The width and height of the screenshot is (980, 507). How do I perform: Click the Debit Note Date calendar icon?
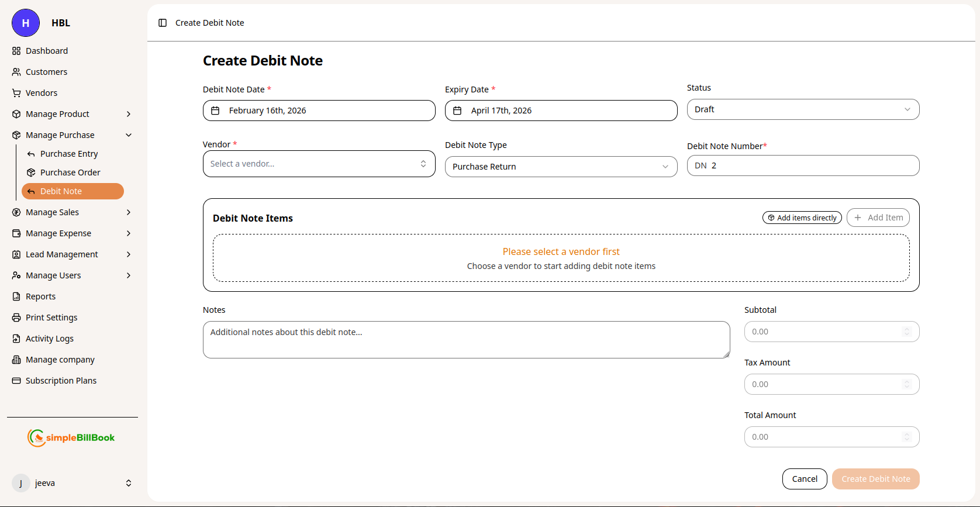[215, 111]
